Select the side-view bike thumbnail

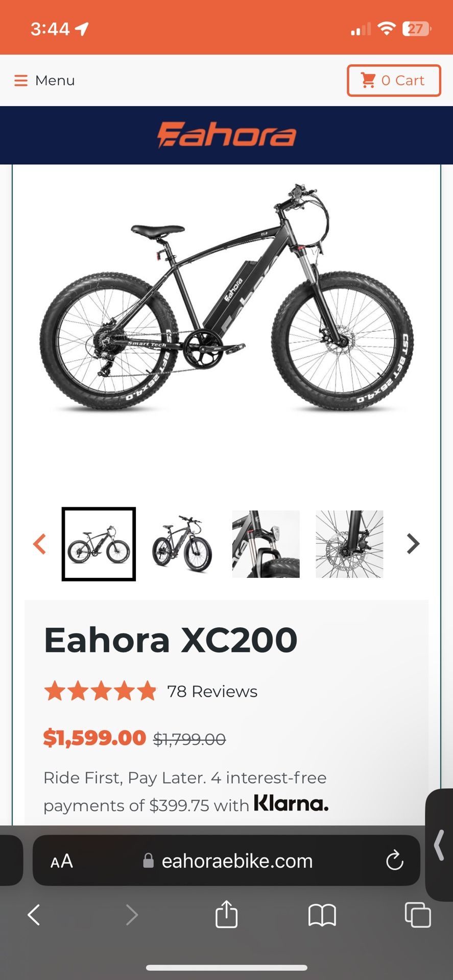coord(99,544)
